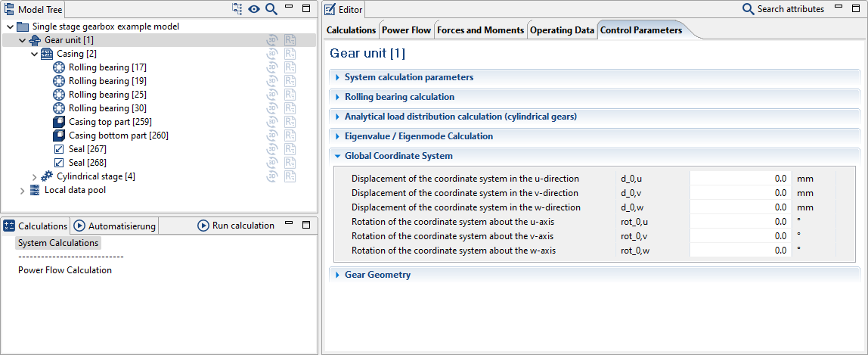Click the Casing bottom part [260] cube icon
This screenshot has height=355, width=868.
point(59,135)
